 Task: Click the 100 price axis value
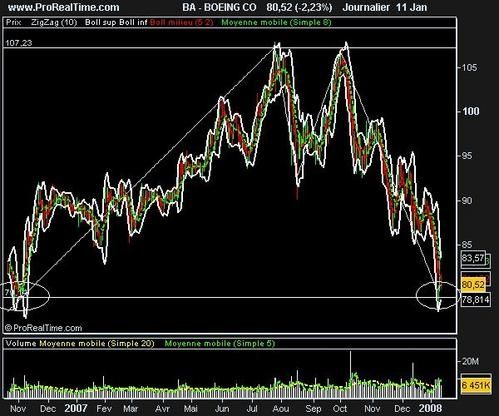(470, 111)
